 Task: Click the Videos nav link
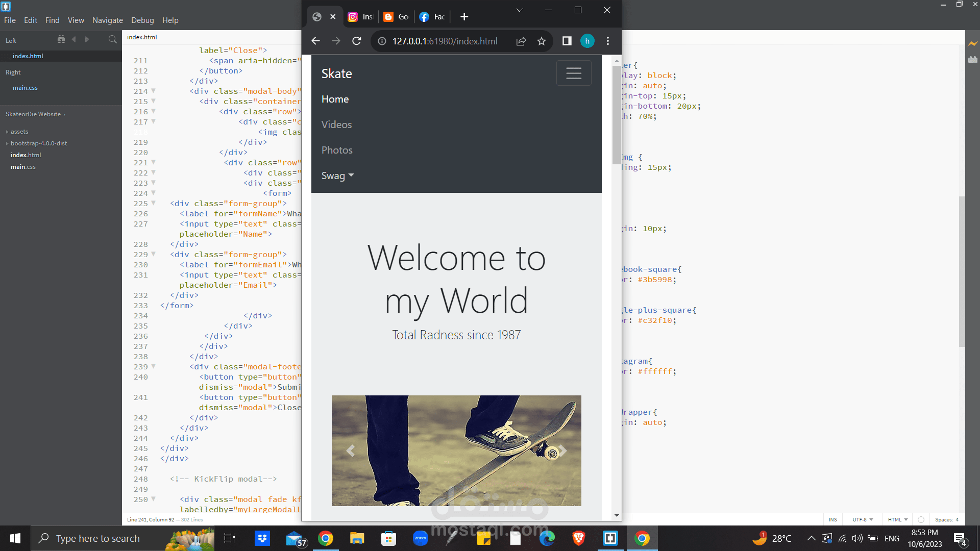pyautogui.click(x=336, y=124)
